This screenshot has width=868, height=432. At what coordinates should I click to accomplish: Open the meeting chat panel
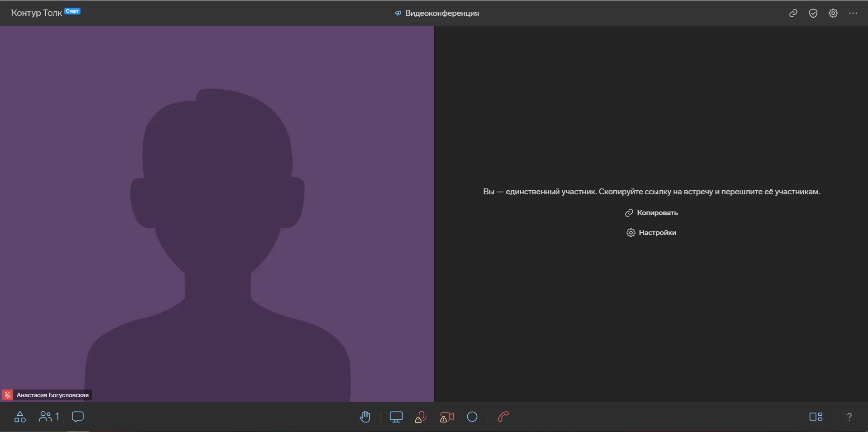pyautogui.click(x=78, y=417)
